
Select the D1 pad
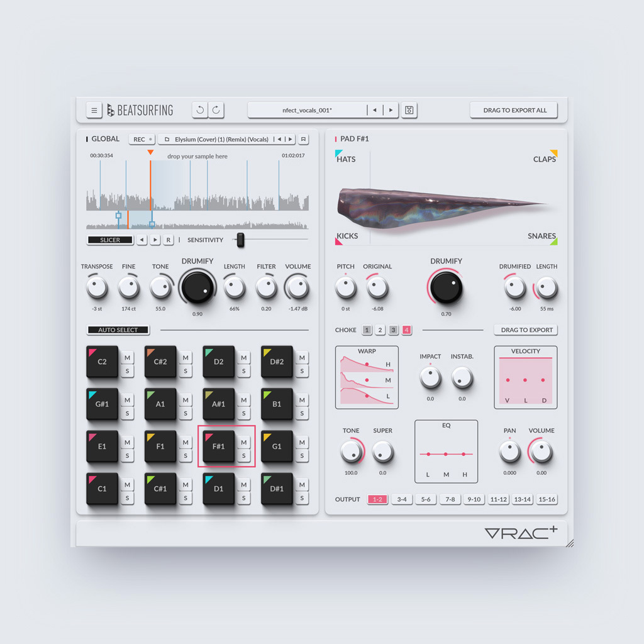(218, 488)
